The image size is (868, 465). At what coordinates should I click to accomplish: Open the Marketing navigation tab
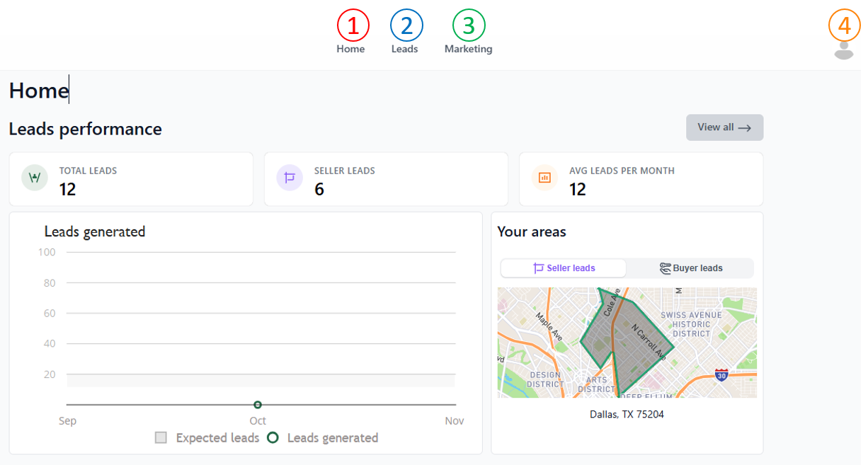[468, 50]
